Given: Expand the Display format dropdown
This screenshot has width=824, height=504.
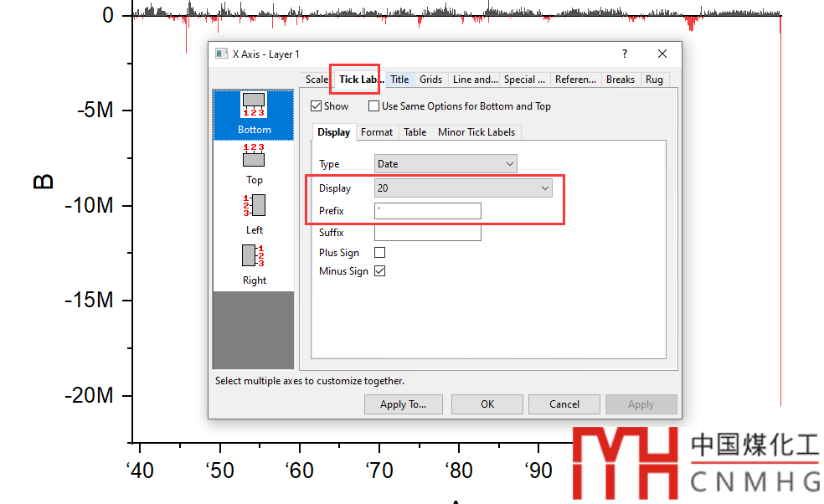Looking at the screenshot, I should [x=463, y=188].
